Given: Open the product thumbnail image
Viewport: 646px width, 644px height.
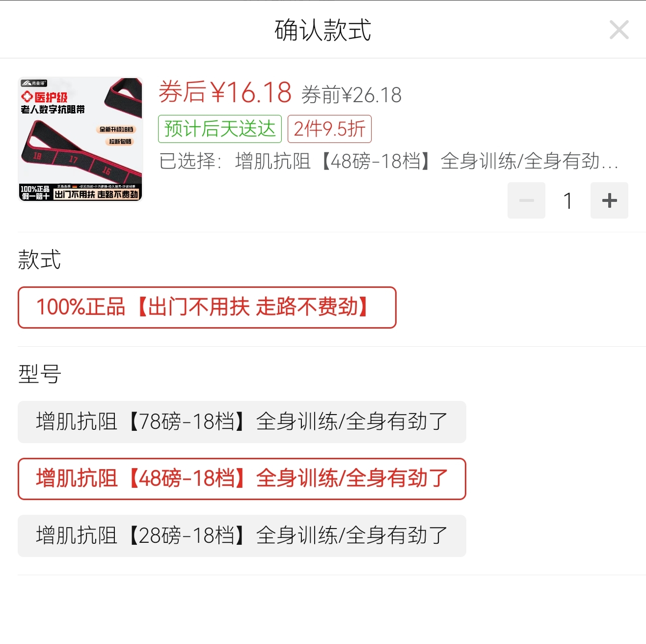Looking at the screenshot, I should pyautogui.click(x=81, y=140).
